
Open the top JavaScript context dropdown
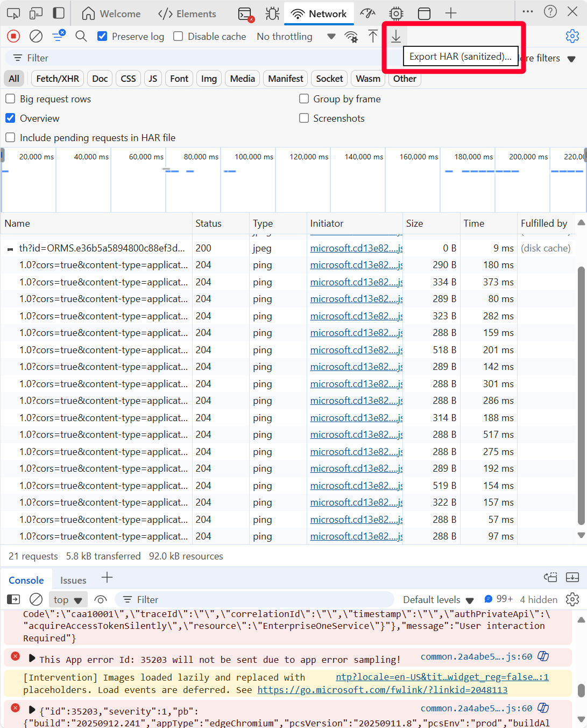pyautogui.click(x=67, y=599)
